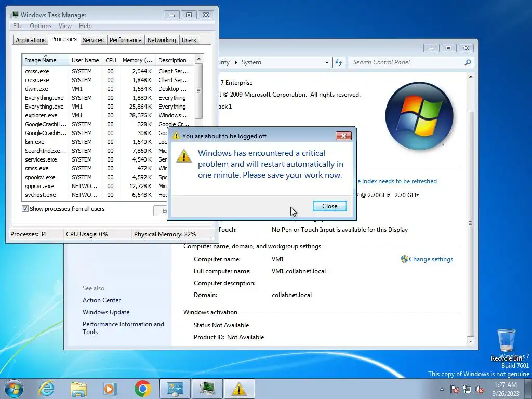
Task: Click VM1.collabnet.local full computer name
Action: tap(299, 271)
